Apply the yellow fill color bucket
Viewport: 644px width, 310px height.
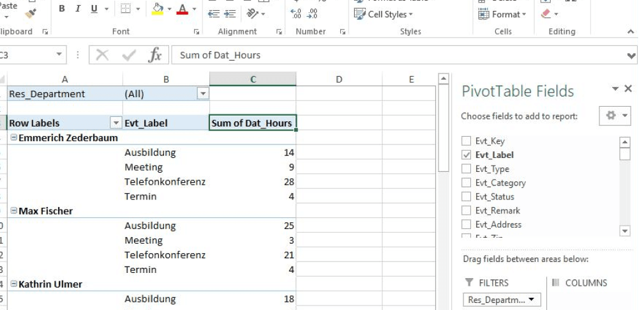(158, 9)
